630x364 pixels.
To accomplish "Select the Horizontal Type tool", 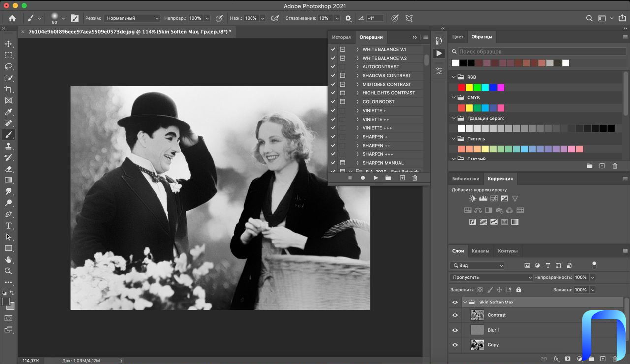I will pyautogui.click(x=8, y=226).
